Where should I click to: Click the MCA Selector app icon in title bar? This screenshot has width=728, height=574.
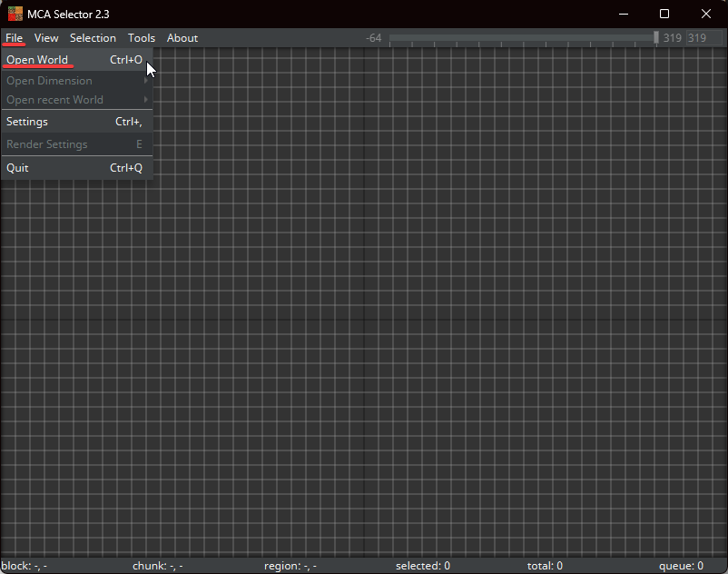pyautogui.click(x=15, y=14)
